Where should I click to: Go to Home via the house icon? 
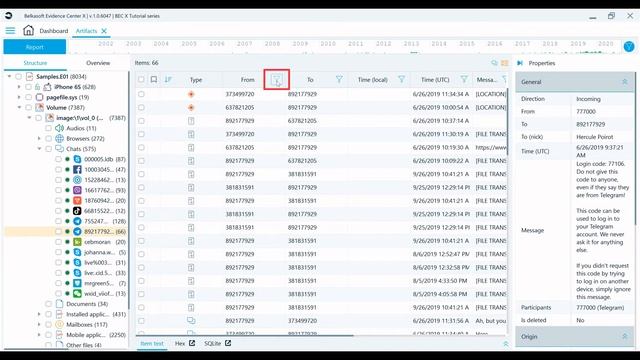point(28,30)
